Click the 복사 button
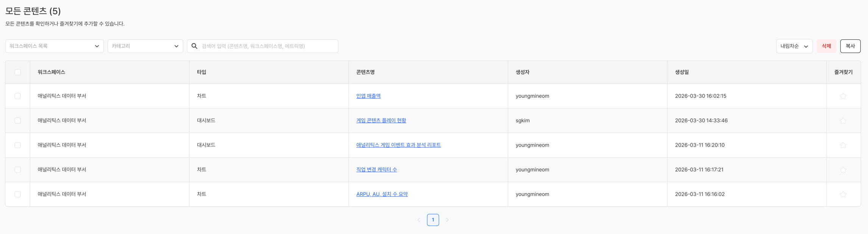The width and height of the screenshot is (868, 234). point(850,46)
